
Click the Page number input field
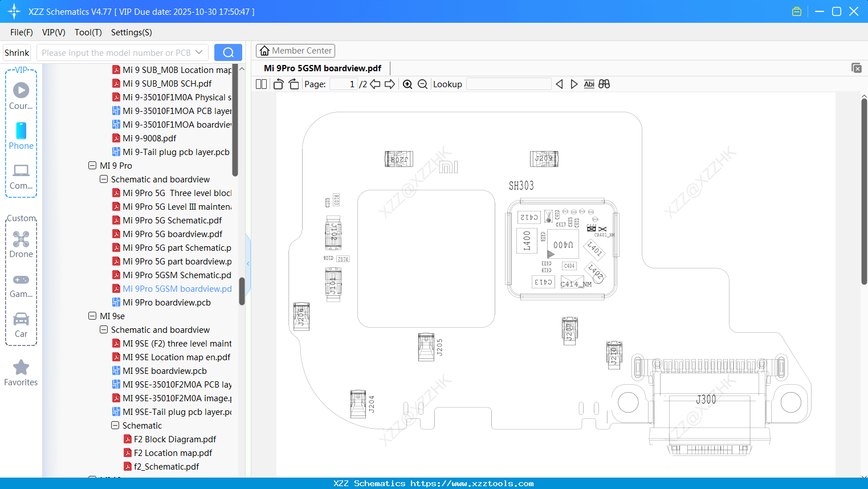344,84
